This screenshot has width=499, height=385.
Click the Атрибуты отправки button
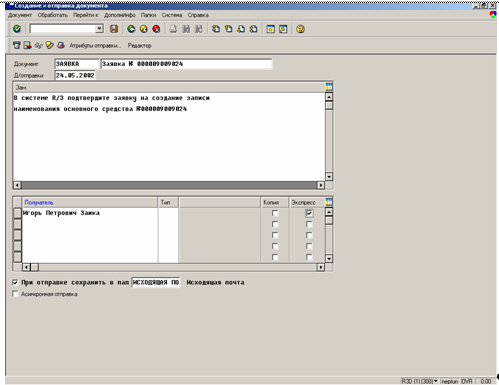coord(95,45)
